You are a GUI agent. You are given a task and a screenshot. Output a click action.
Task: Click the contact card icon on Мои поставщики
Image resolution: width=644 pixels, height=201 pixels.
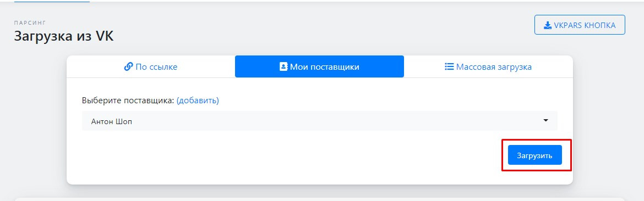[x=283, y=66]
